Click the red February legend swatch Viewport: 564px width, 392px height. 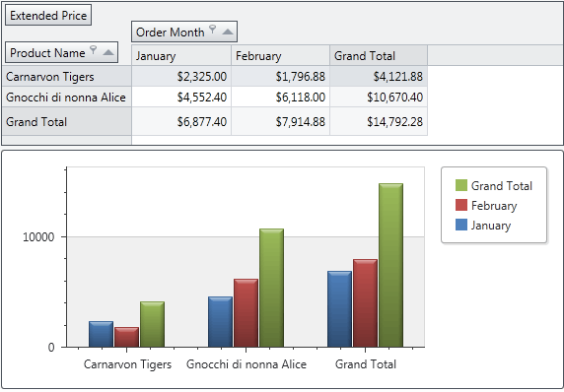(x=461, y=205)
